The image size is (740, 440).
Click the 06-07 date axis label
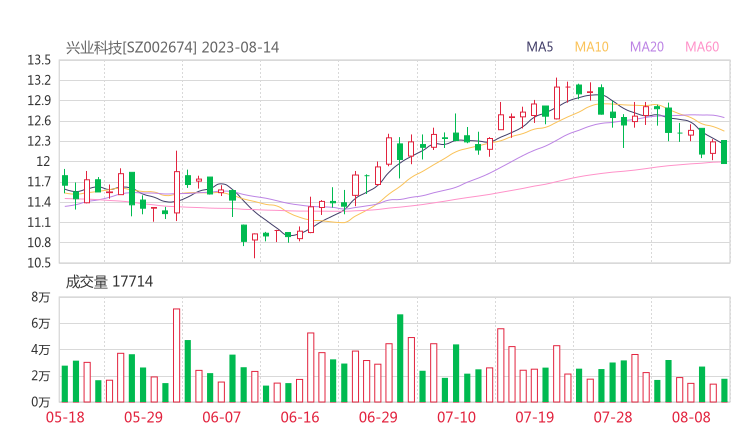tap(221, 417)
